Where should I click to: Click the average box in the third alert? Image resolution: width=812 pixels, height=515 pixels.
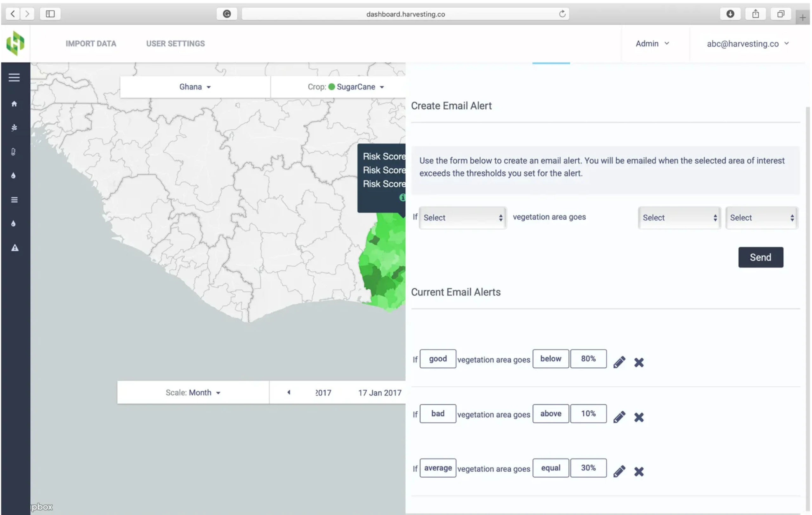pos(438,468)
